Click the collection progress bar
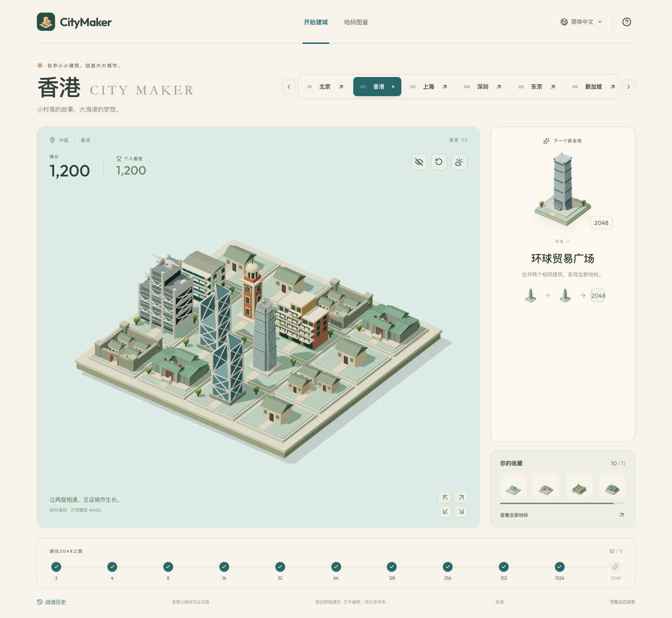This screenshot has height=618, width=672. [563, 504]
